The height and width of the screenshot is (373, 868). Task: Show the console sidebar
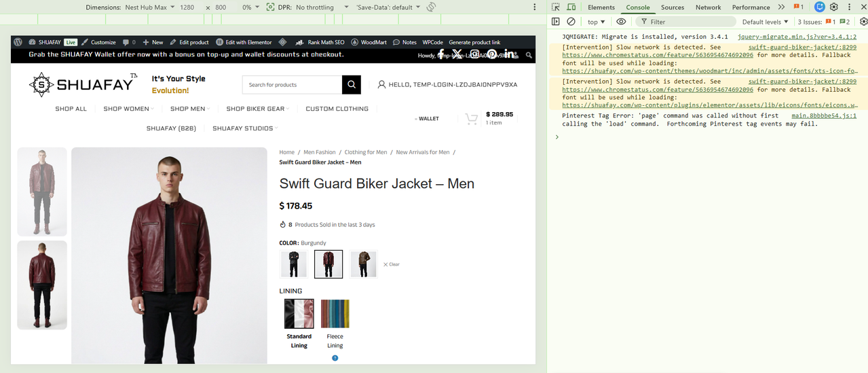[556, 22]
